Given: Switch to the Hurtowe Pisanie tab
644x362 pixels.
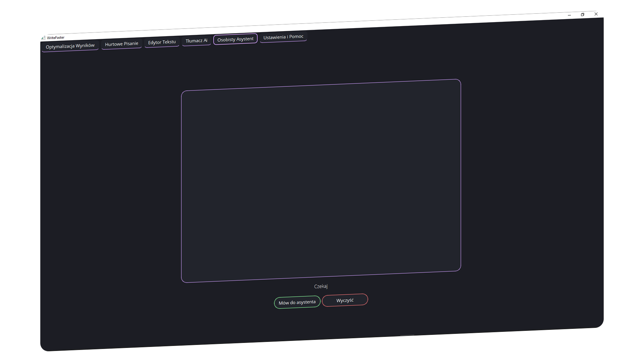Looking at the screenshot, I should click(x=121, y=44).
